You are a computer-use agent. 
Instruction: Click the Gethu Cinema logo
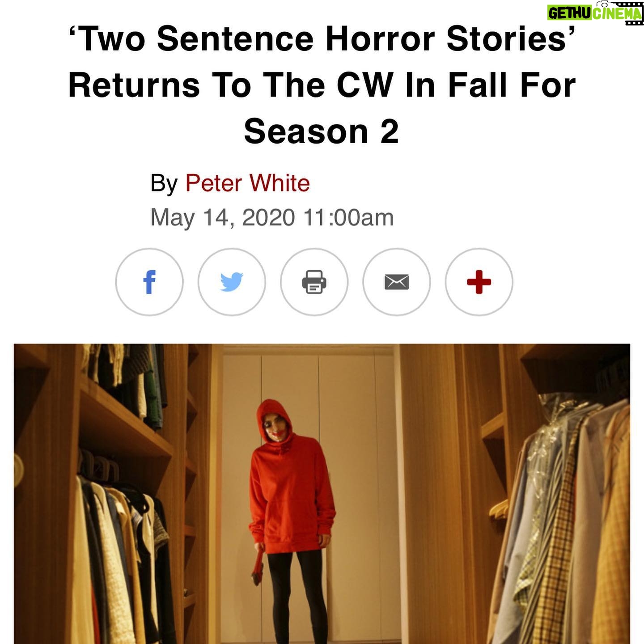point(595,12)
